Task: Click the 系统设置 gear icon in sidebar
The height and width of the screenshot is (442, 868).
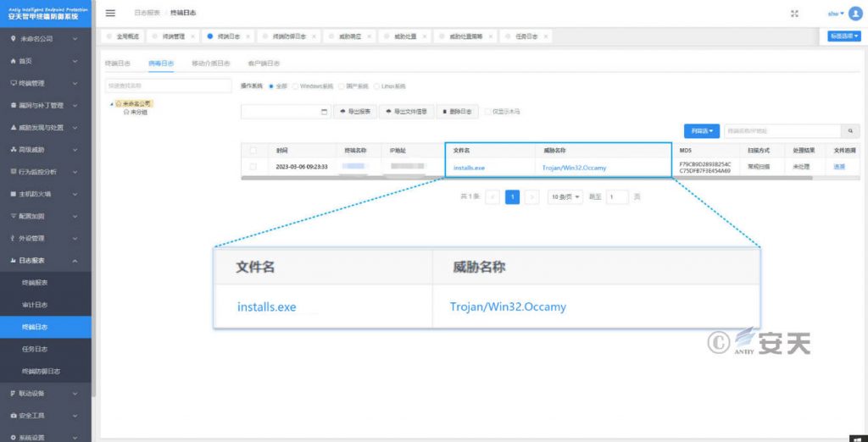Action: click(14, 438)
